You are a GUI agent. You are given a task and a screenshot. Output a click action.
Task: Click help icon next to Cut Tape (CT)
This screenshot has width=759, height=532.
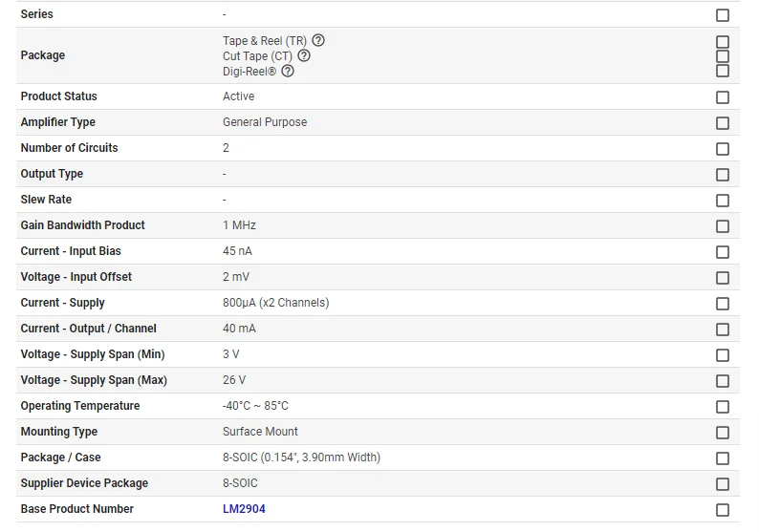point(304,56)
